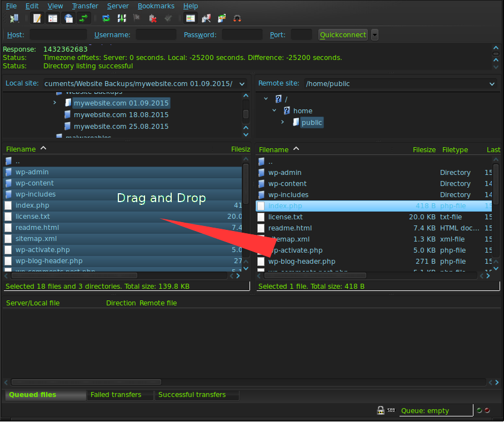Open the directory listing filters icon

[x=191, y=18]
